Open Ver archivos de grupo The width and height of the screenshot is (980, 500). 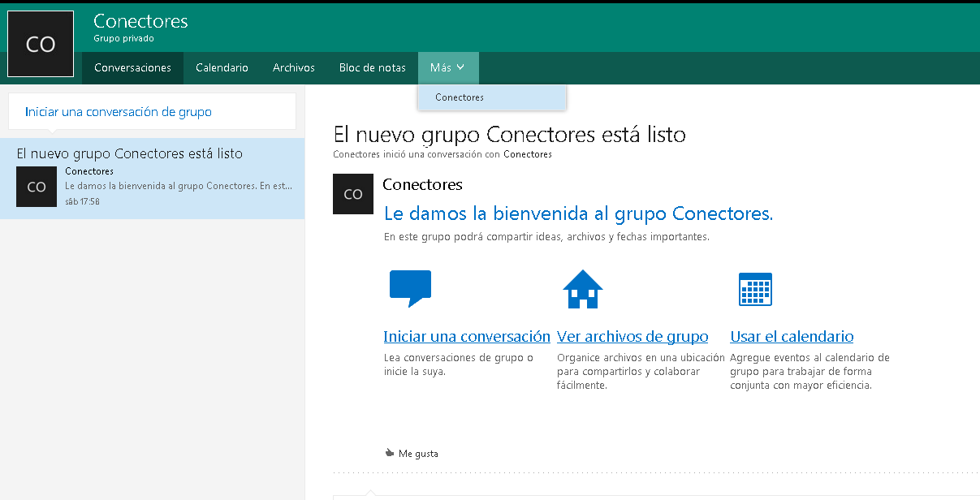[632, 336]
